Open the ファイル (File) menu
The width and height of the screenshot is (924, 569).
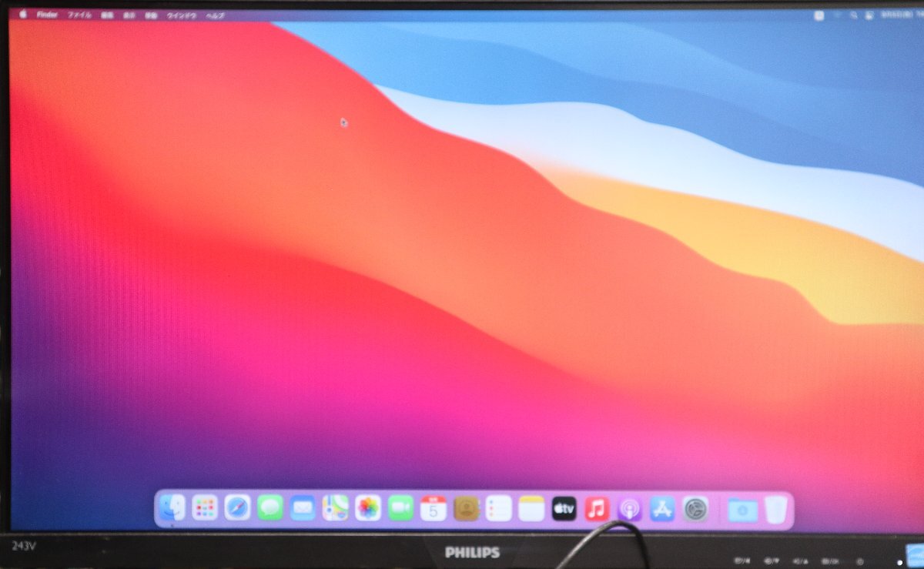coord(79,15)
